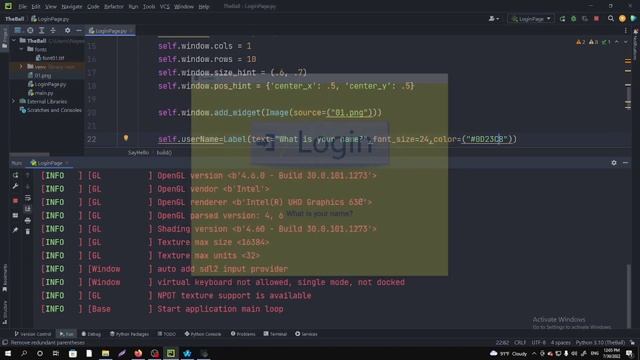This screenshot has height=360, width=640.
Task: Click the wrench settings icon in Run panel
Action: tap(16, 186)
